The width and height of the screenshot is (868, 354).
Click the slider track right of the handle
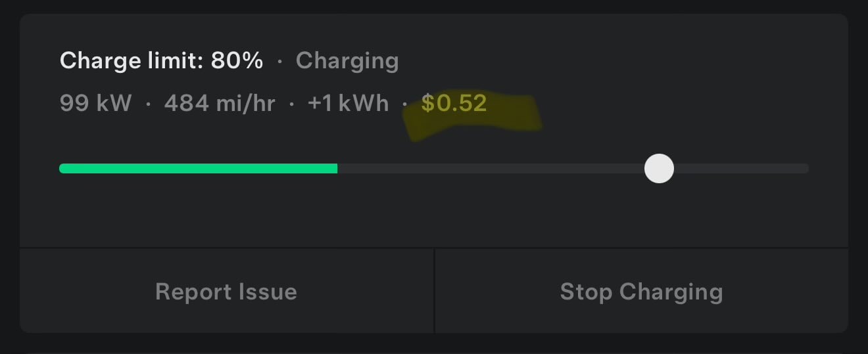pyautogui.click(x=742, y=169)
